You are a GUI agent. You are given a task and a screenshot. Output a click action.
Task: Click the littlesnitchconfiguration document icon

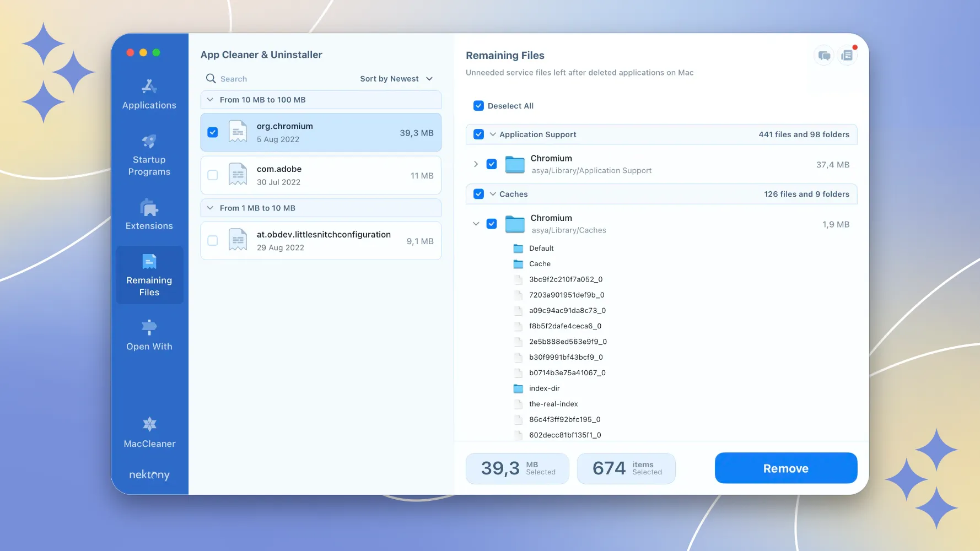point(238,241)
